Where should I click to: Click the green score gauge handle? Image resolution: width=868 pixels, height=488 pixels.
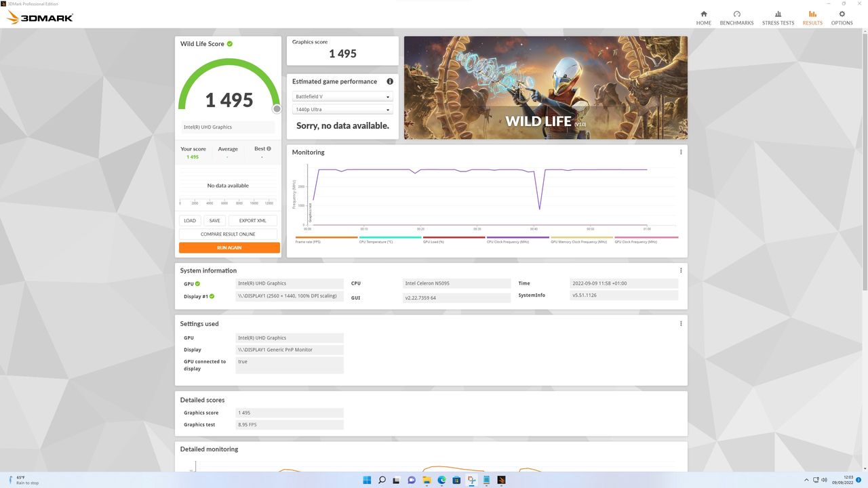tap(277, 108)
